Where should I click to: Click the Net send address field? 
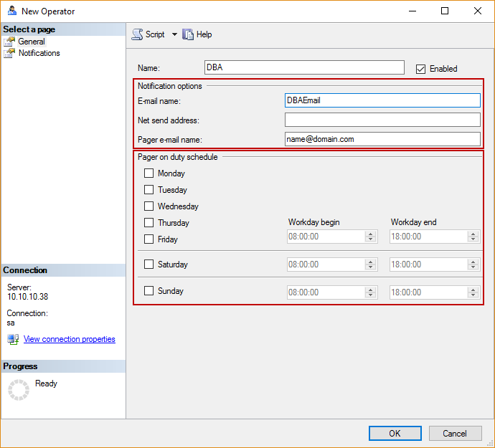(x=382, y=120)
